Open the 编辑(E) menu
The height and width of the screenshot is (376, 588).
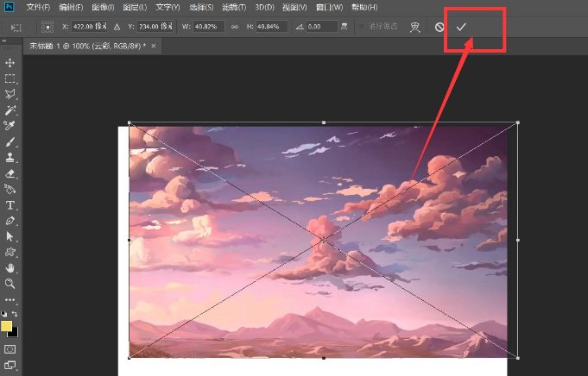tap(71, 7)
